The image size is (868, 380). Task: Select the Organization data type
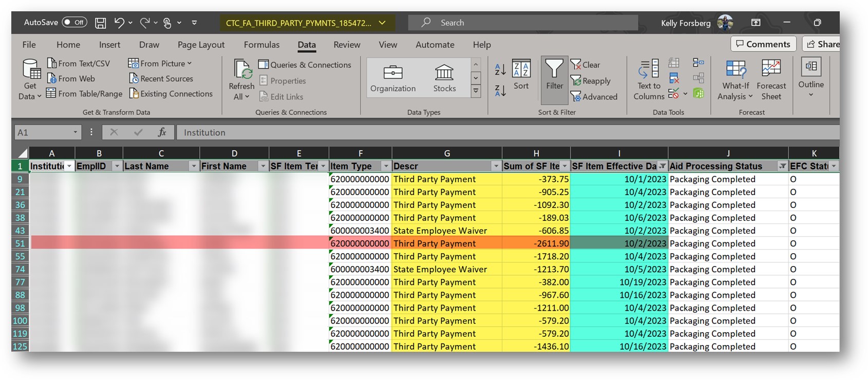point(393,78)
